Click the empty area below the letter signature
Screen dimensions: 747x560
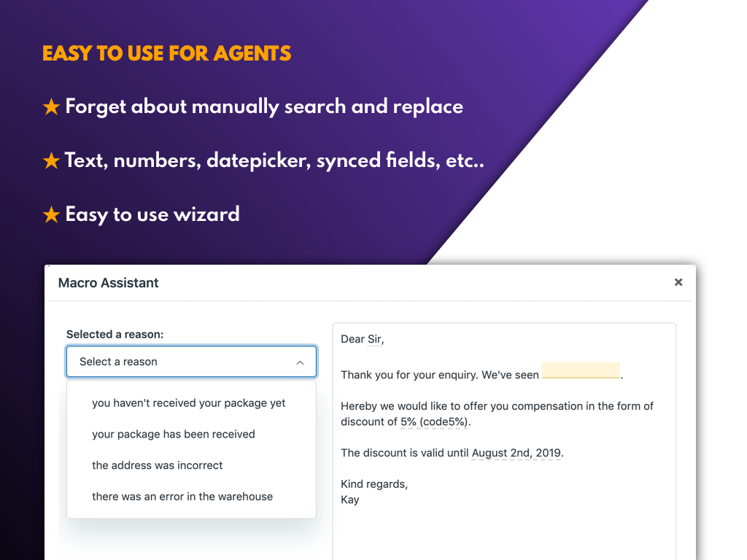(x=503, y=532)
